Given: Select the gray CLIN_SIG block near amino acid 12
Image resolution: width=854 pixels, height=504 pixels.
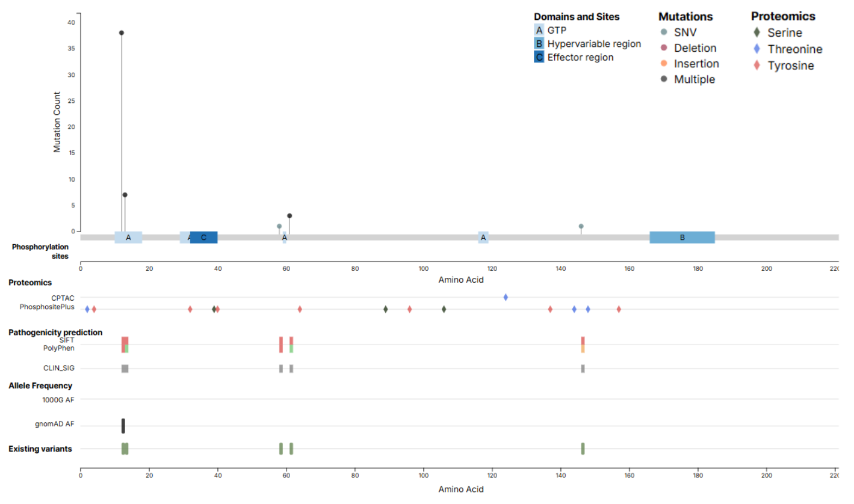Looking at the screenshot, I should 125,369.
